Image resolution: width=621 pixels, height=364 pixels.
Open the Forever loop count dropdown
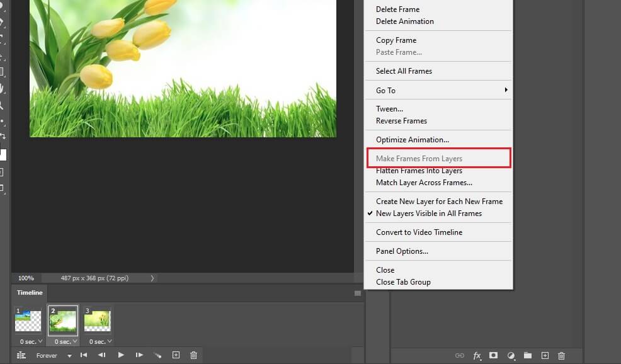click(69, 355)
